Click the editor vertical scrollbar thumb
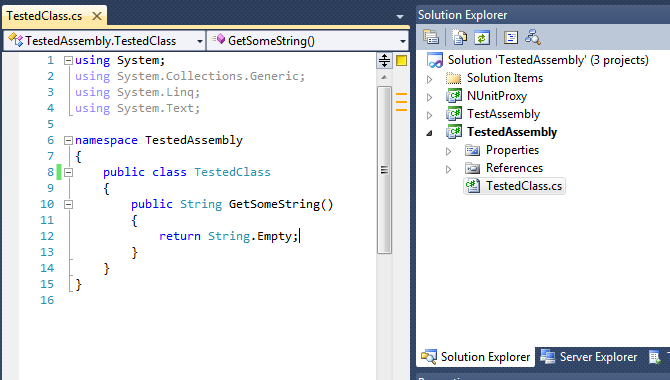Image resolution: width=670 pixels, height=380 pixels. click(x=384, y=170)
